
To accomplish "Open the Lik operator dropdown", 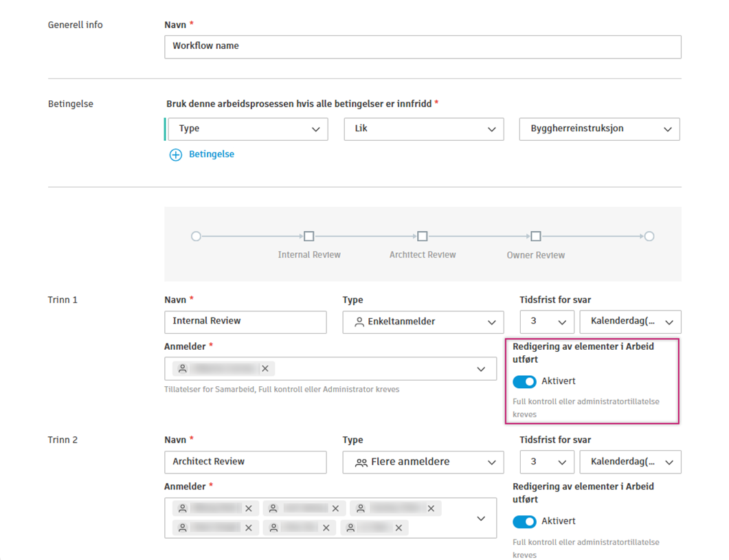I will (423, 129).
